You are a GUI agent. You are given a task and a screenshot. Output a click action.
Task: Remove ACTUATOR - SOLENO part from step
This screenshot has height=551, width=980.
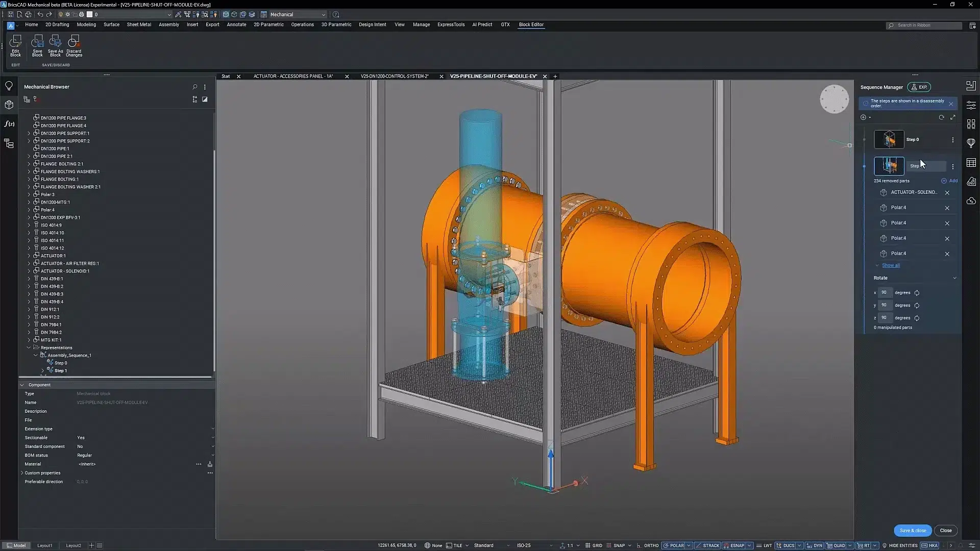[947, 193]
